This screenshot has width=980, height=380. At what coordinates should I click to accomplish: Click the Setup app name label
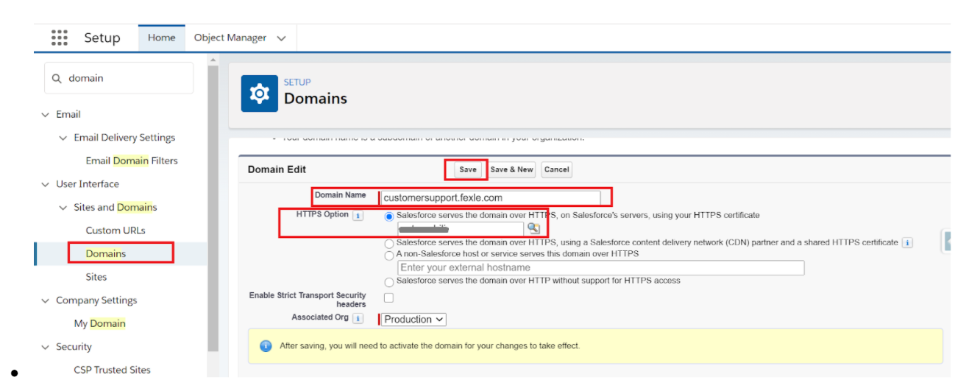click(102, 38)
